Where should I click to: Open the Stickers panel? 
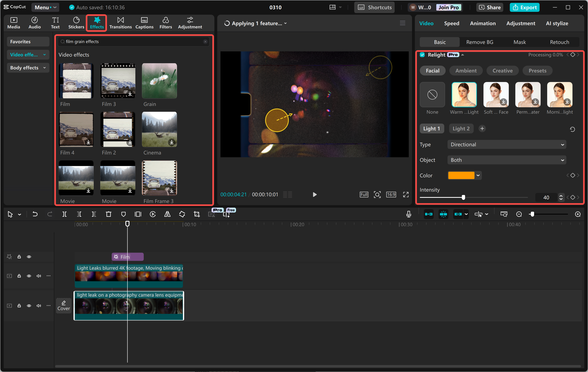tap(76, 23)
